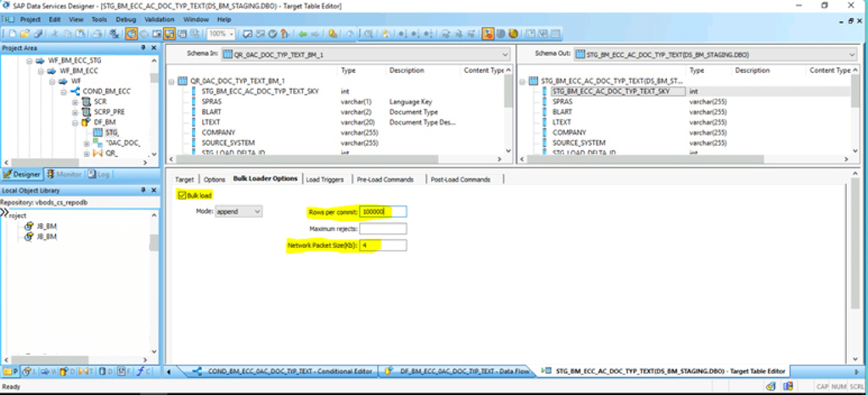Viewport: 868px width, 395px height.
Task: Click the Paste clipboard toolbar icon
Action: [x=80, y=34]
